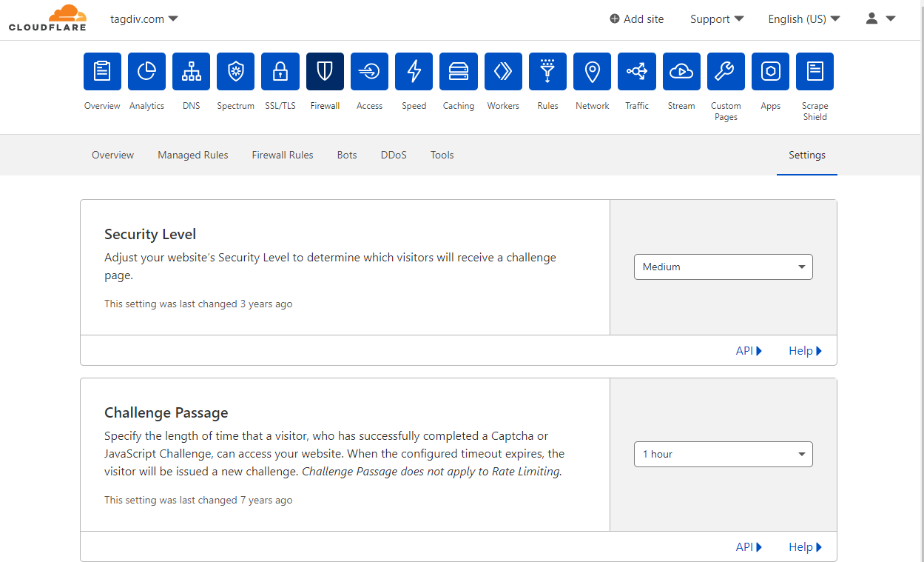Expand Help link under Challenge Passage
The width and height of the screenshot is (924, 562).
click(805, 547)
